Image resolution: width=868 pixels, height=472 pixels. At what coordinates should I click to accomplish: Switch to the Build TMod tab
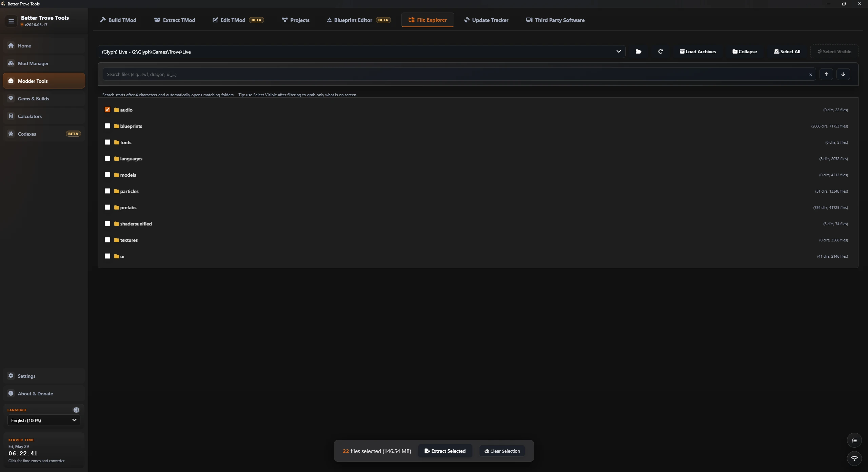[x=118, y=20]
